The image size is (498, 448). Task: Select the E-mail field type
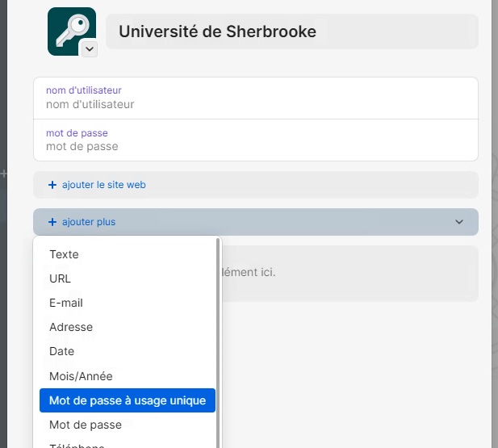[x=66, y=303]
